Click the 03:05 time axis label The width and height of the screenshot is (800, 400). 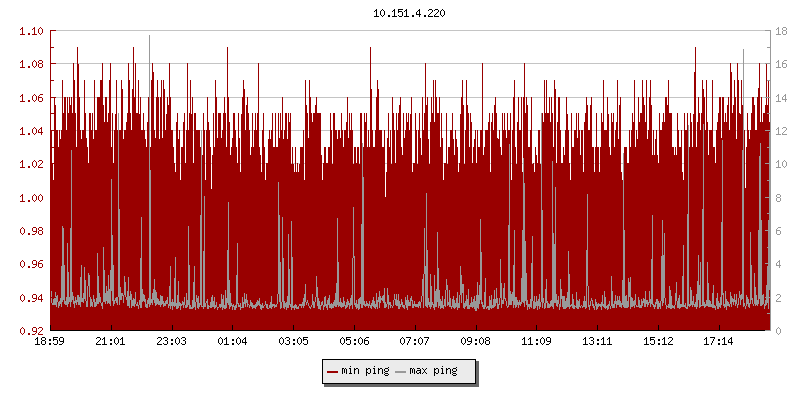click(293, 342)
